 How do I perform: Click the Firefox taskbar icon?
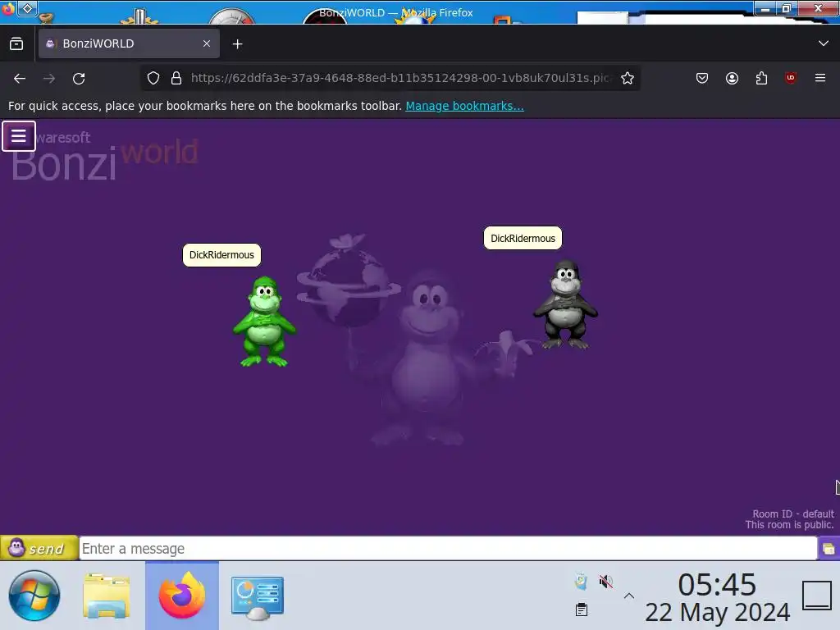pyautogui.click(x=182, y=596)
